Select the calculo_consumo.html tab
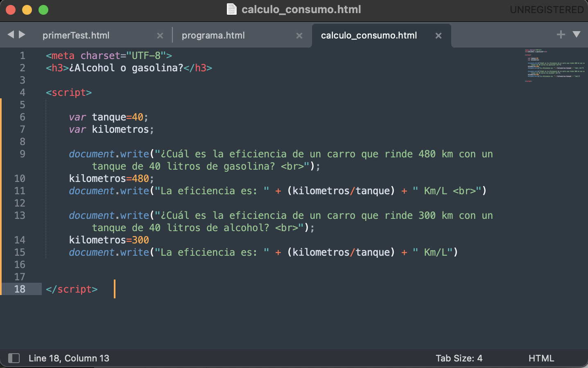The height and width of the screenshot is (368, 588). point(369,35)
